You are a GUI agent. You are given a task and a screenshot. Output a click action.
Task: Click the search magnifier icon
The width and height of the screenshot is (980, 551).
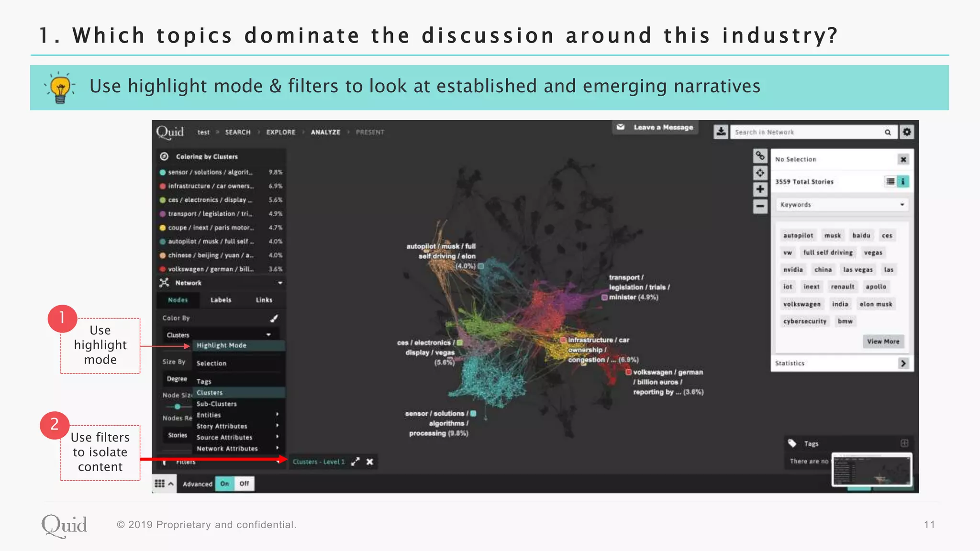point(888,132)
